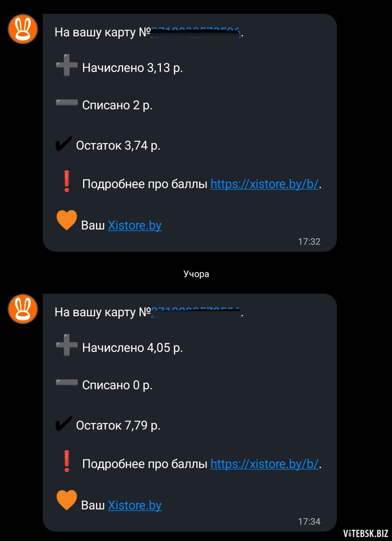Viewport: 392px width, 541px height.
Task: Click the minus emoji near Списано 2 р.
Action: click(x=67, y=102)
